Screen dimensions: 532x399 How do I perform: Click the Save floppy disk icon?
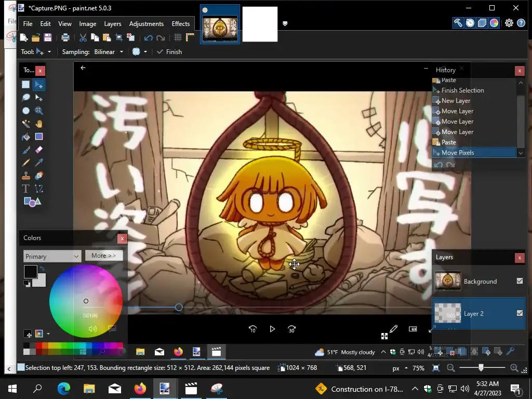pos(47,37)
